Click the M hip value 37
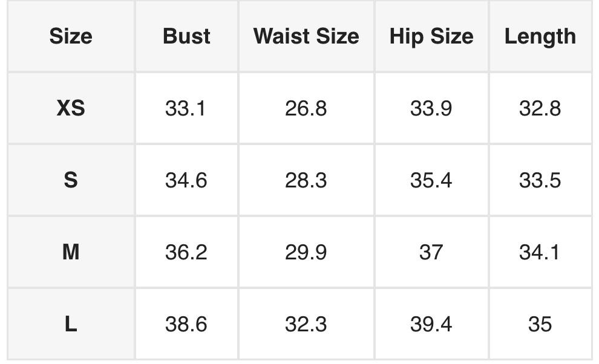Viewport: 599px width, 364px height. [x=431, y=252]
